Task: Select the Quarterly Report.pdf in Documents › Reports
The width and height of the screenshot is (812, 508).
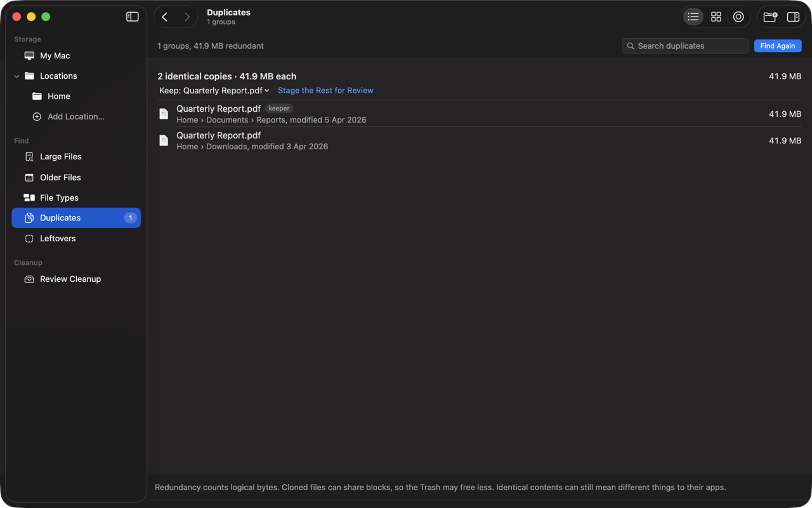Action: (480, 114)
